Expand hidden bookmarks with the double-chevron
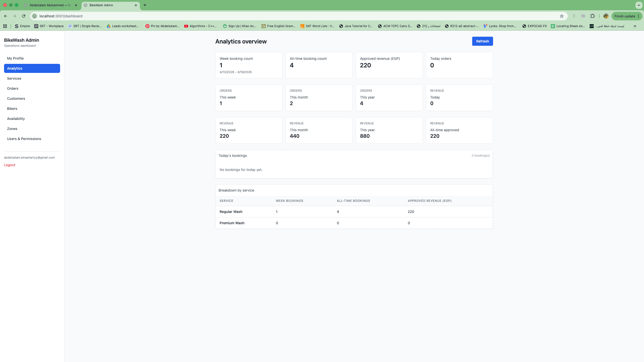The width and height of the screenshot is (644, 362). [635, 26]
